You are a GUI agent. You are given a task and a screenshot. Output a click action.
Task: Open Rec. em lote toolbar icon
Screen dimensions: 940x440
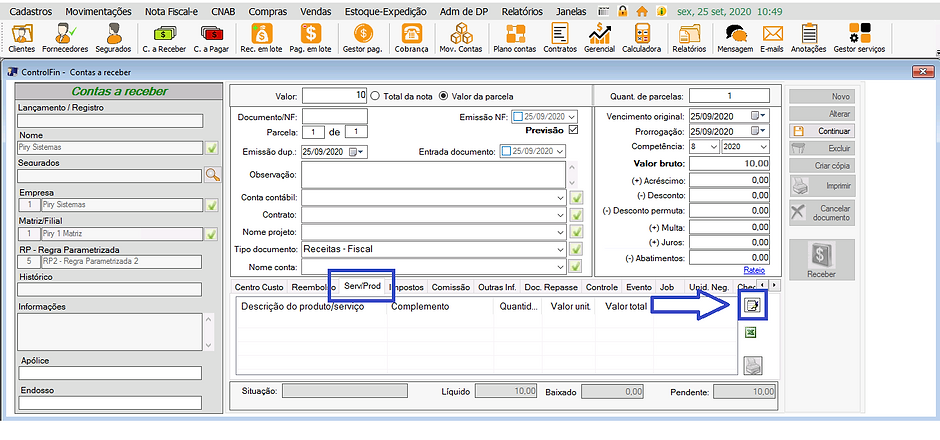[261, 38]
